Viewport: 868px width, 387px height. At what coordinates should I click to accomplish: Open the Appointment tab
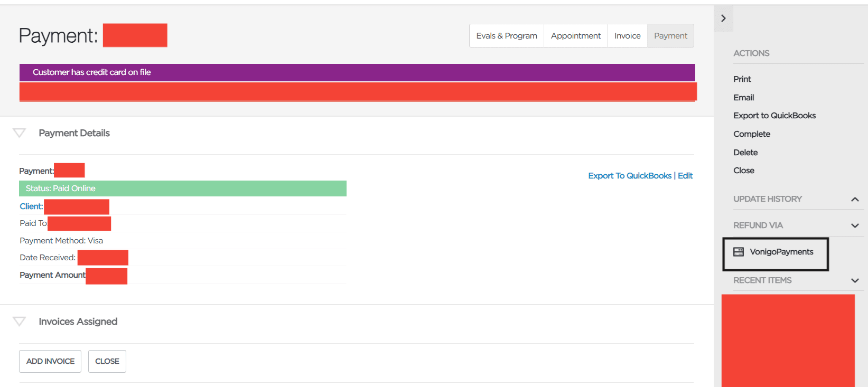click(576, 36)
